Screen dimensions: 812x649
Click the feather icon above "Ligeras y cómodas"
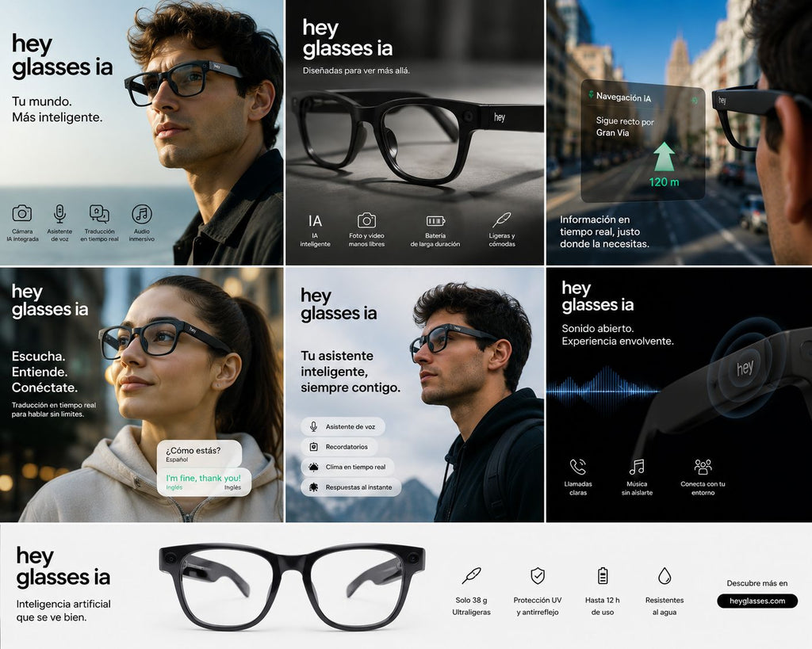[x=501, y=220]
